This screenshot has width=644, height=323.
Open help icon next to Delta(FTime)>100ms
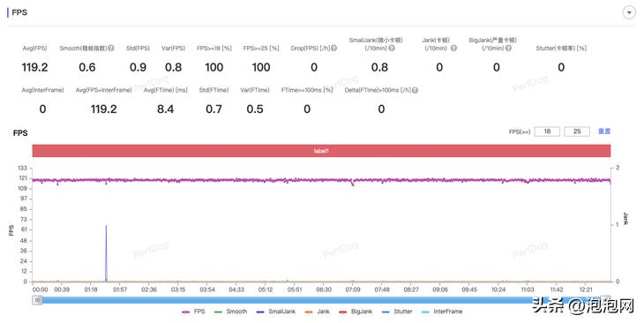coord(415,90)
